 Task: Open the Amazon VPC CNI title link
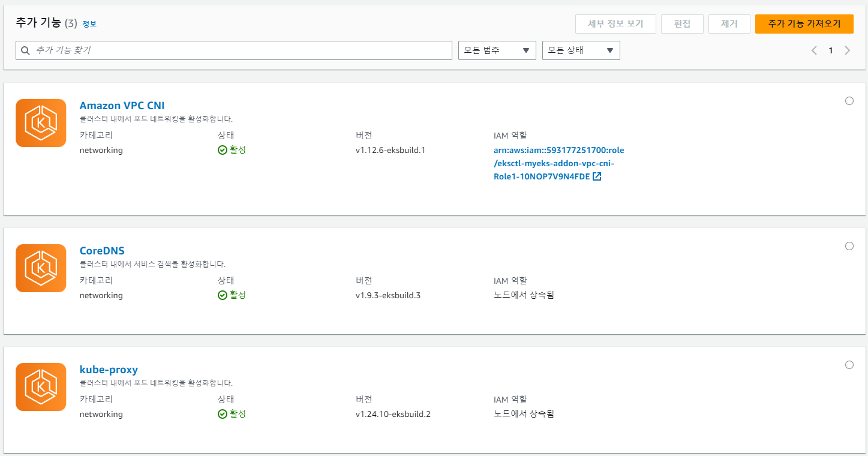tap(122, 106)
